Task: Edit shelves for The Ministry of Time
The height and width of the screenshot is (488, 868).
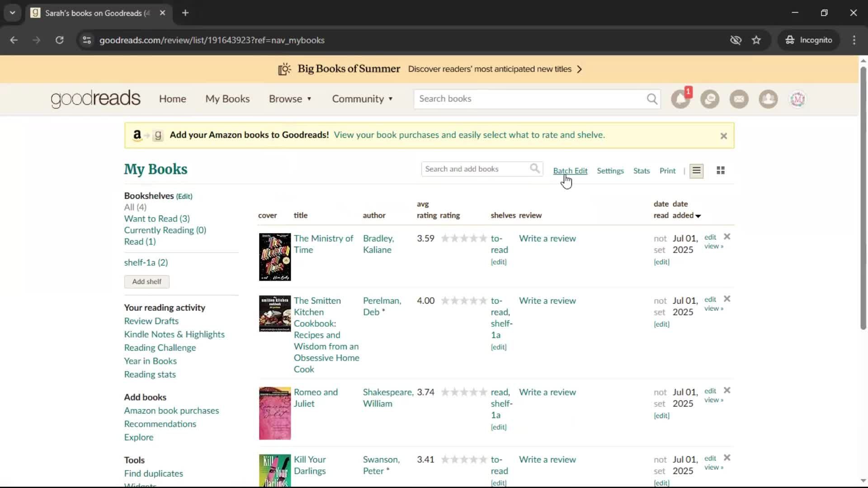Action: coord(499,262)
